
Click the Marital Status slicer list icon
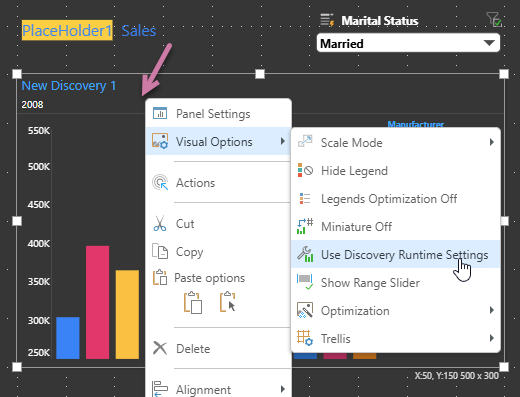click(327, 20)
